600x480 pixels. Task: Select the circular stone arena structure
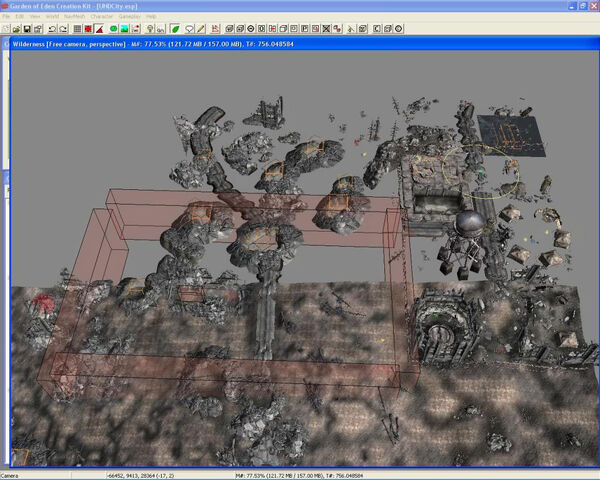[444, 329]
